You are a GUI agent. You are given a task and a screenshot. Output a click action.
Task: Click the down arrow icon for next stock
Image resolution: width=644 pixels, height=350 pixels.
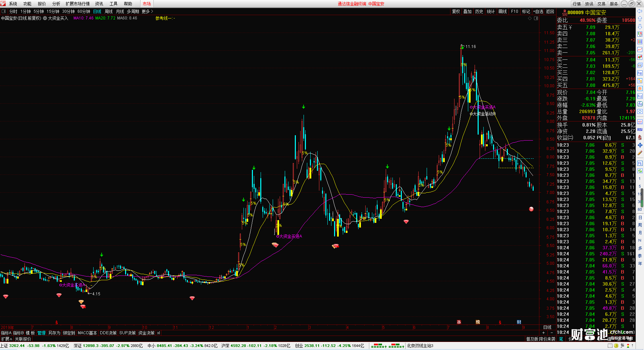(640, 26)
